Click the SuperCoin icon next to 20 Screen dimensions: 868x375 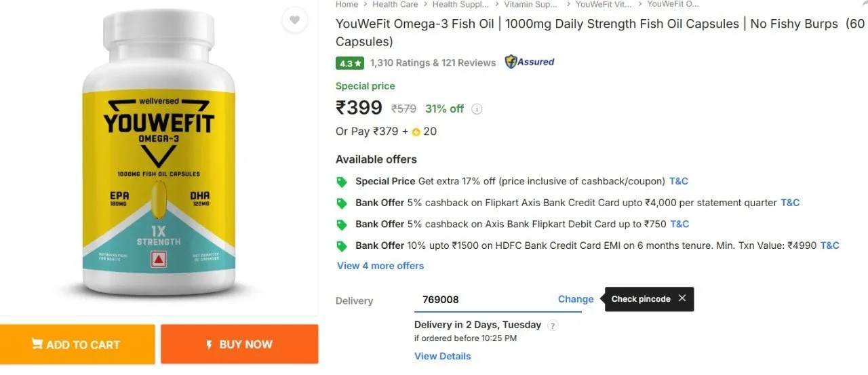pyautogui.click(x=416, y=132)
